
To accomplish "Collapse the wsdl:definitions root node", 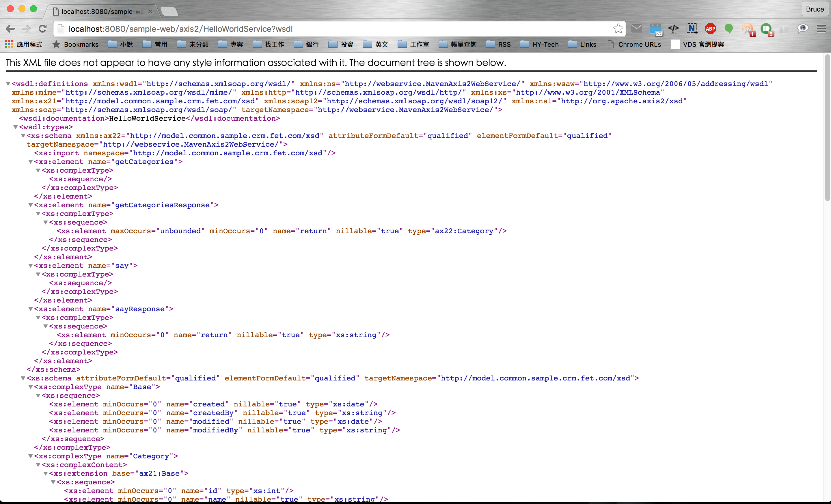I will click(x=8, y=84).
